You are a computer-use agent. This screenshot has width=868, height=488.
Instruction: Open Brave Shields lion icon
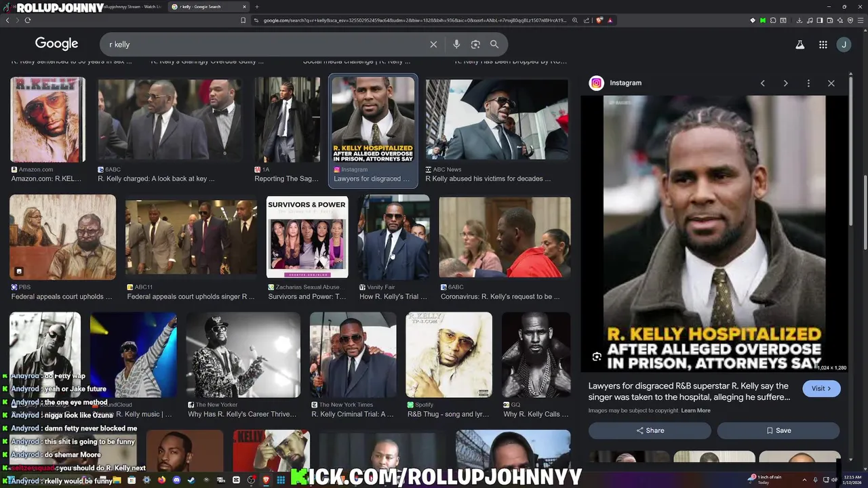pos(599,20)
